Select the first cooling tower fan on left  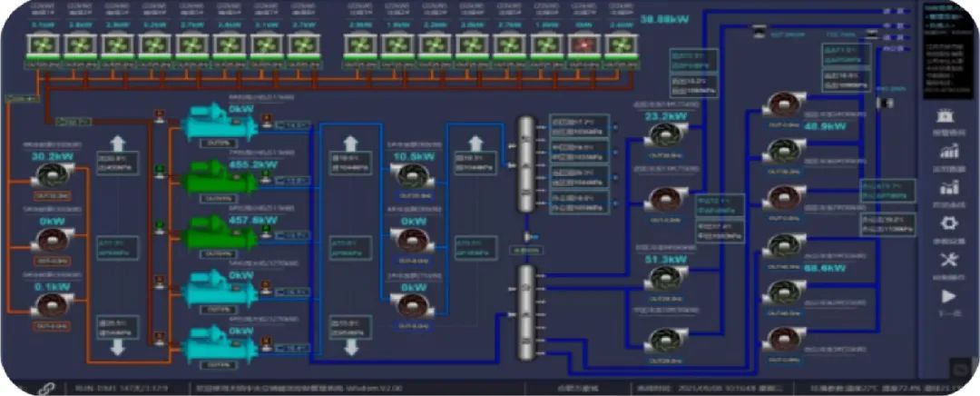[43, 45]
